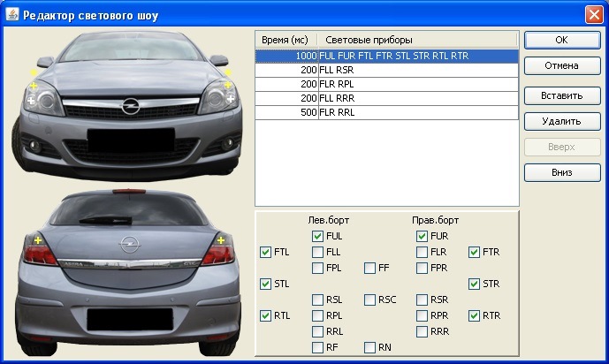Select the row FLL RSR
This screenshot has width=609, height=364.
(386, 70)
